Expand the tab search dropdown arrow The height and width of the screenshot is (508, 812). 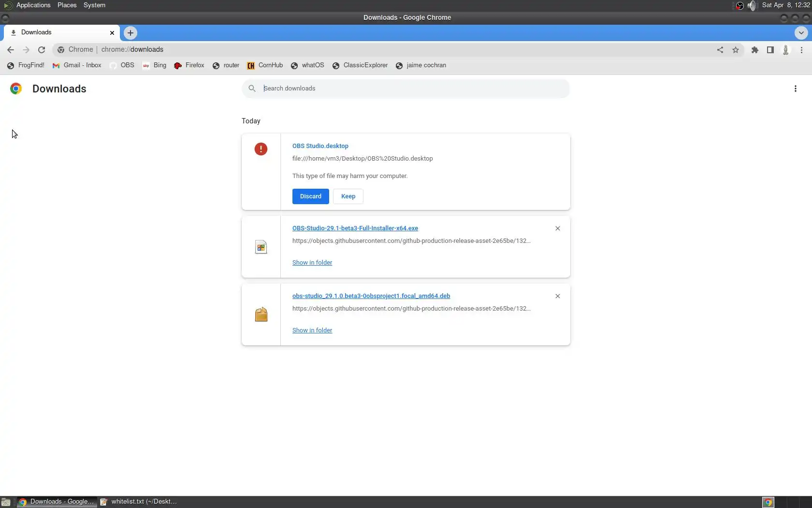[x=801, y=33]
